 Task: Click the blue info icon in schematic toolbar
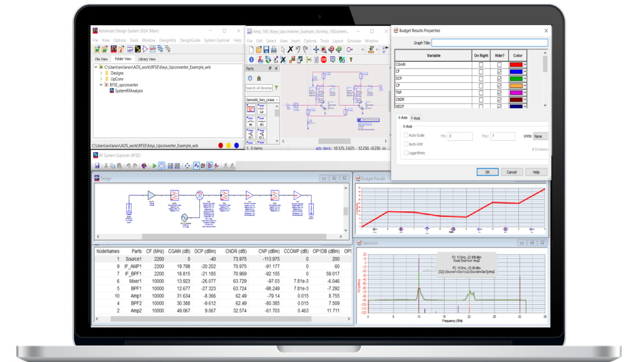(251, 59)
